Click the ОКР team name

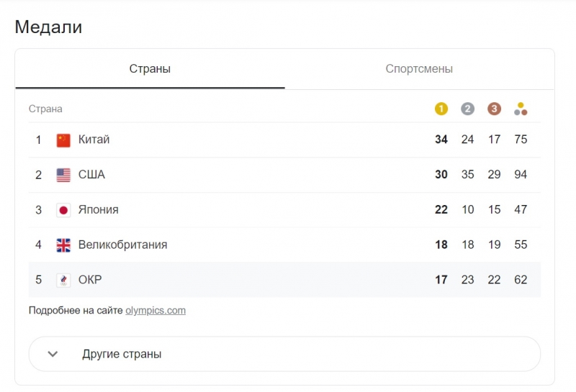[90, 281]
